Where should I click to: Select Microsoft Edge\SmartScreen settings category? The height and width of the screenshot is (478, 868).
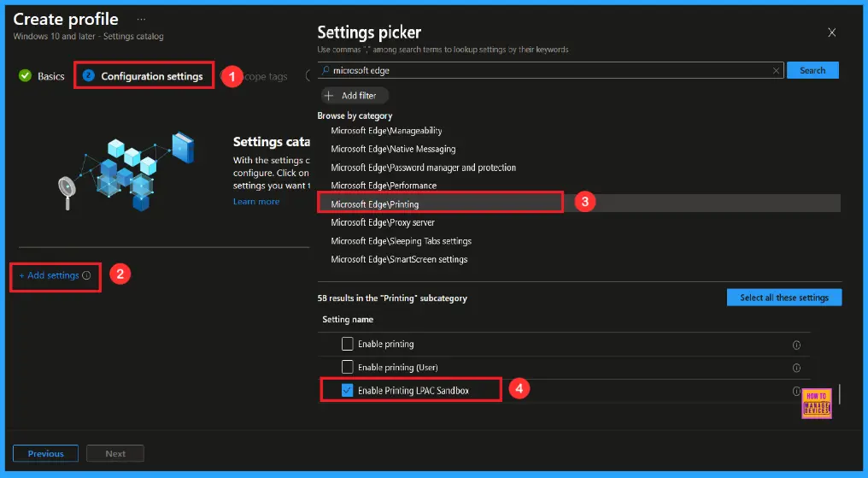click(399, 259)
